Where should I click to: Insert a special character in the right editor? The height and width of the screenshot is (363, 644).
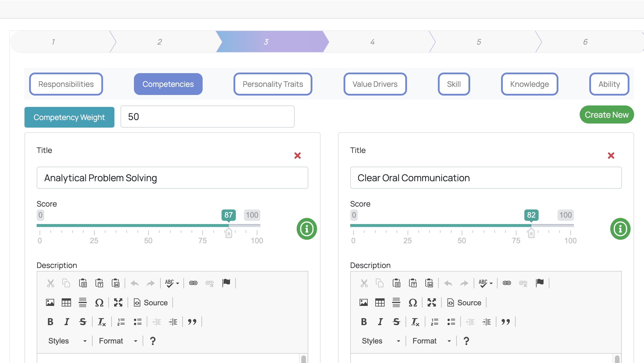coord(413,302)
